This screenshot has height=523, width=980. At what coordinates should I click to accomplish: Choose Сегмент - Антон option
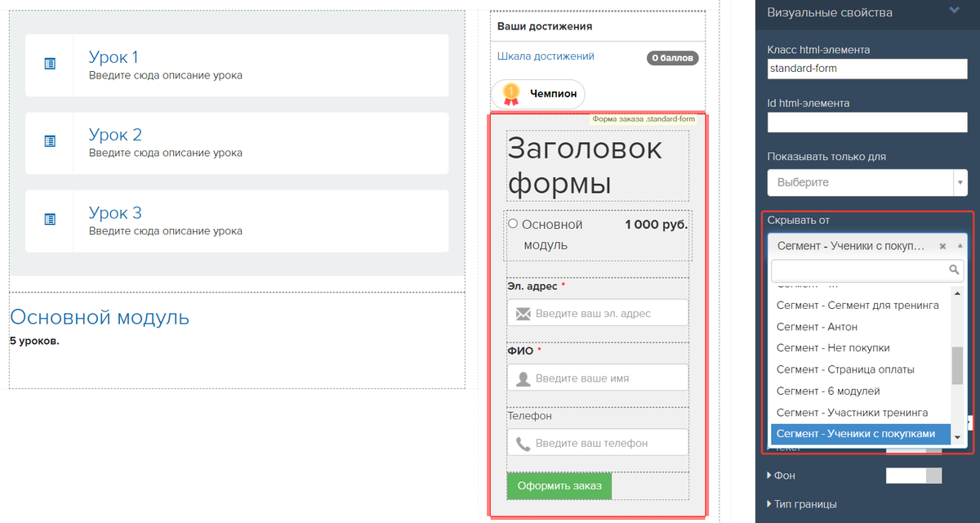862,327
